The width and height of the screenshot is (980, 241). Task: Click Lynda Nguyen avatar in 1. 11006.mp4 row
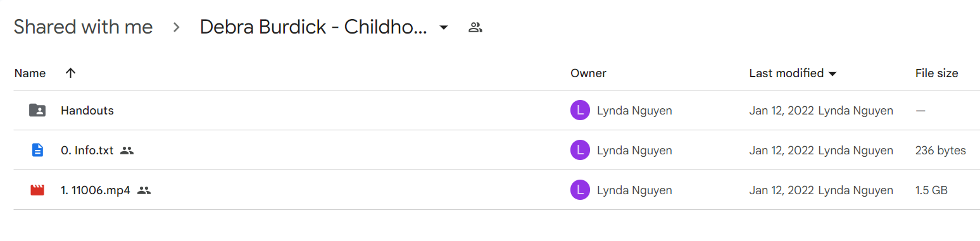[x=580, y=190]
